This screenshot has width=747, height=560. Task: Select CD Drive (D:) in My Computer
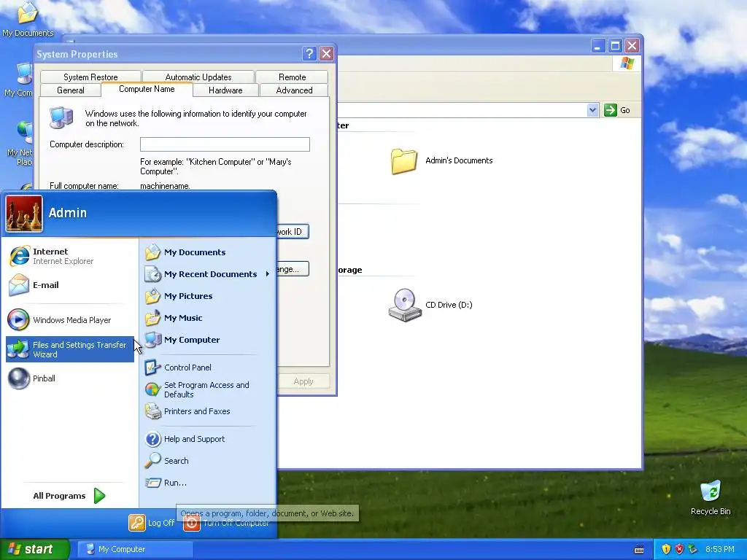(430, 306)
